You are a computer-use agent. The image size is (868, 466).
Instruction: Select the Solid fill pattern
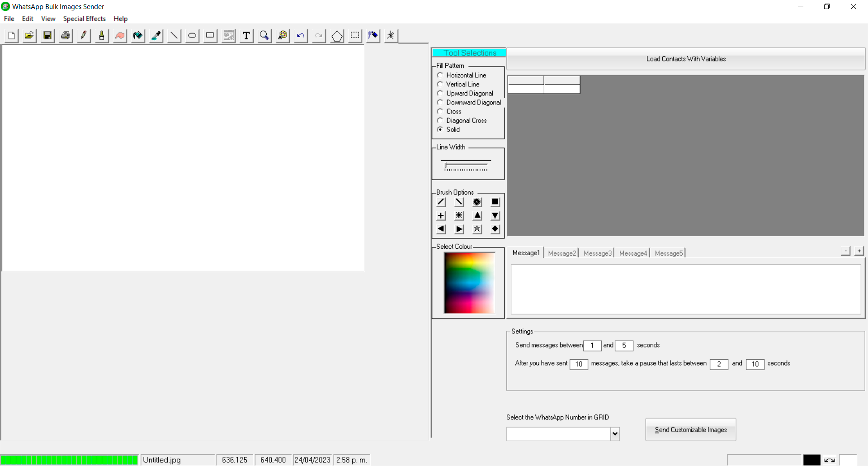(448, 129)
